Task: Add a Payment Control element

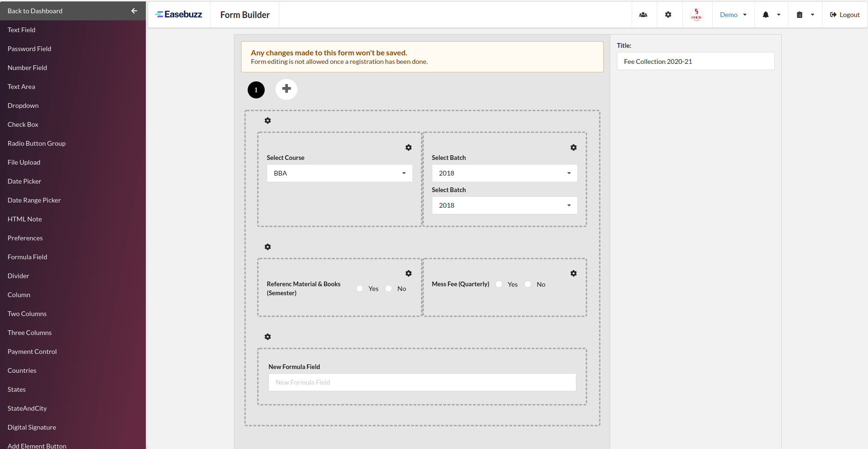Action: click(73, 352)
